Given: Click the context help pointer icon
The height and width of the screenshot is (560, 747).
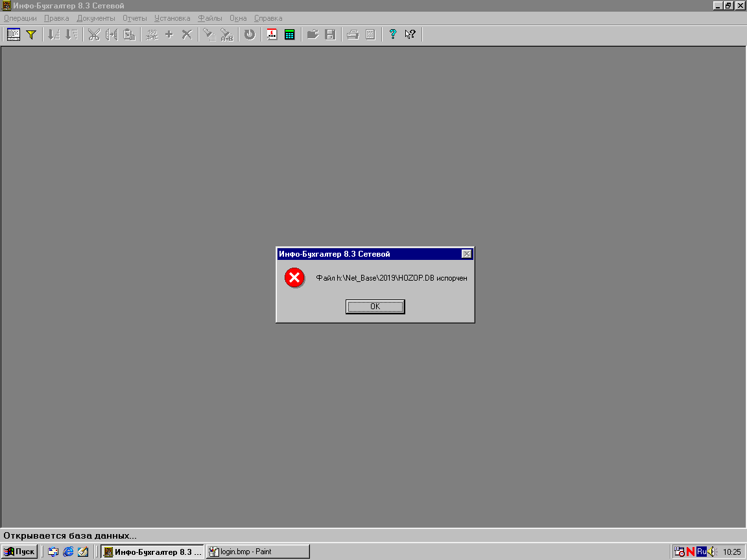Looking at the screenshot, I should (x=410, y=34).
